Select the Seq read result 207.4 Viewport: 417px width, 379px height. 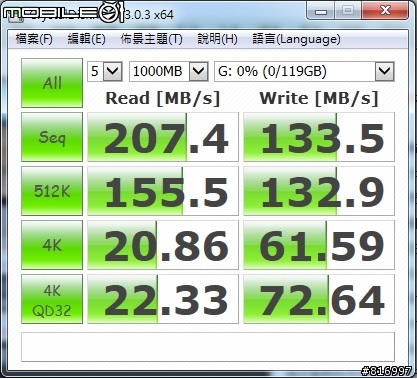[x=163, y=137]
